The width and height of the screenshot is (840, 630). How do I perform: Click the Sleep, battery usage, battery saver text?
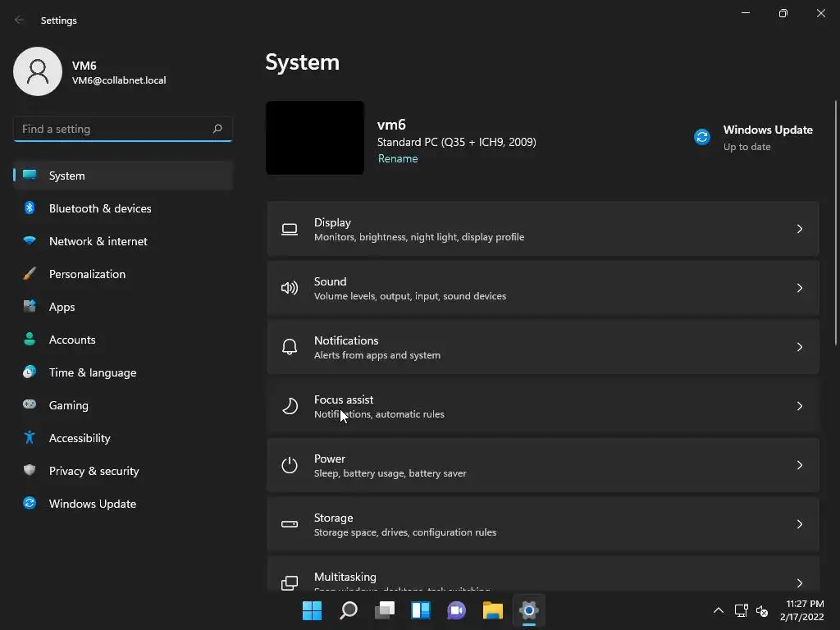click(x=390, y=473)
